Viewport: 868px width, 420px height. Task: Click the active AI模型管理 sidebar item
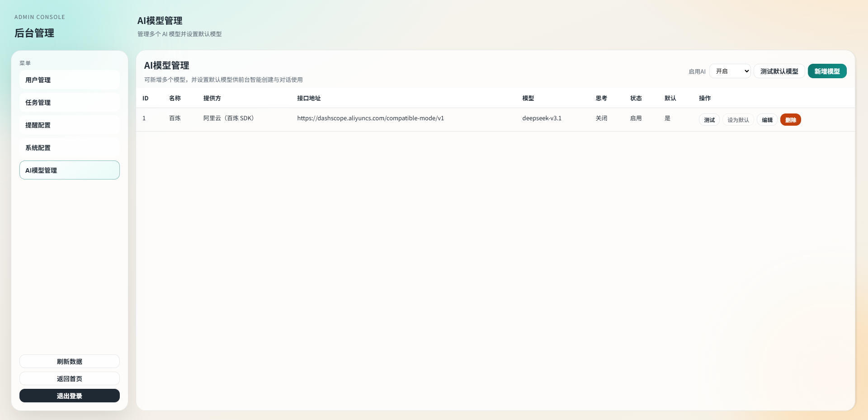(x=69, y=170)
